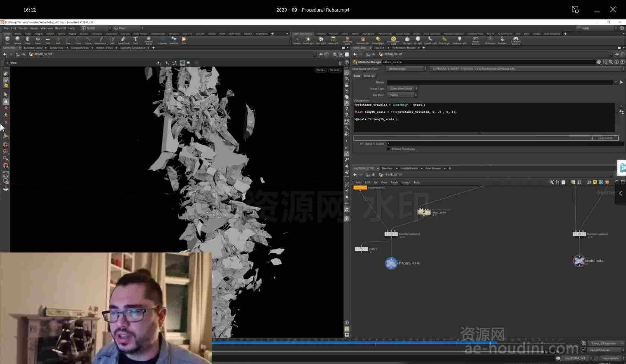Click the parameter pane search icon
Viewport: 626px width, 364px height.
coord(611,62)
